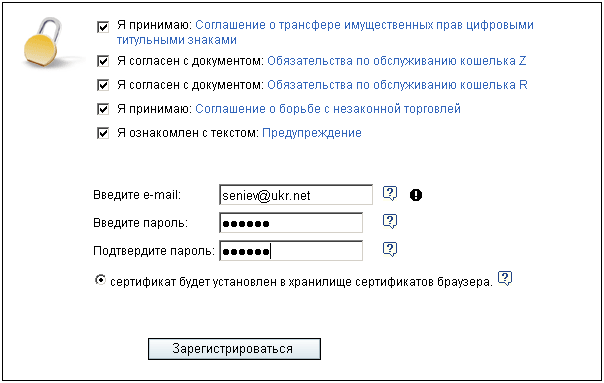Screen dimensions: 604x383
Task: Toggle the Предупреждение acknowledgment checkbox
Action: pyautogui.click(x=103, y=133)
